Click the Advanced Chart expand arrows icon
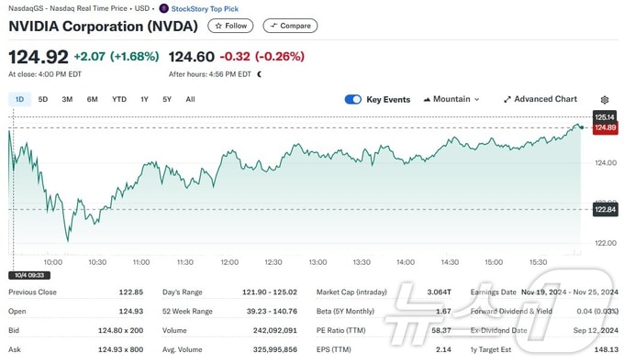The width and height of the screenshot is (624, 364). click(x=507, y=99)
